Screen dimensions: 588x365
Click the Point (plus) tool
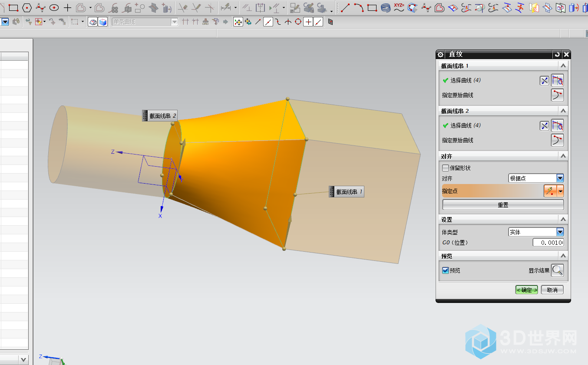coord(67,7)
